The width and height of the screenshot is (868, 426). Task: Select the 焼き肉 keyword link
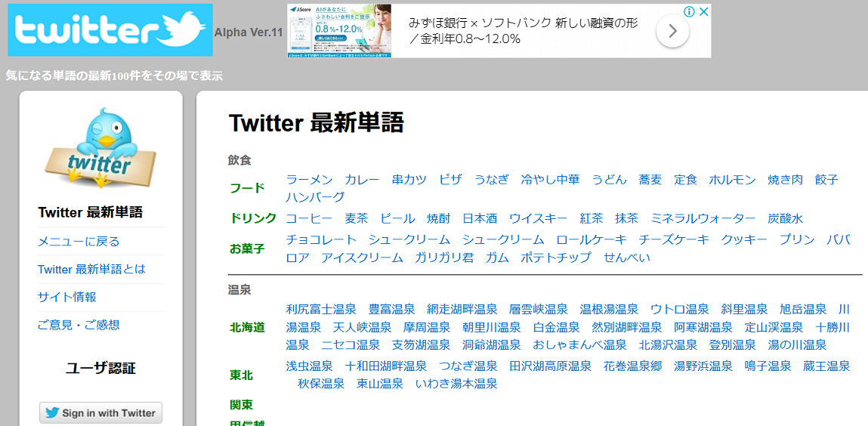(x=785, y=179)
